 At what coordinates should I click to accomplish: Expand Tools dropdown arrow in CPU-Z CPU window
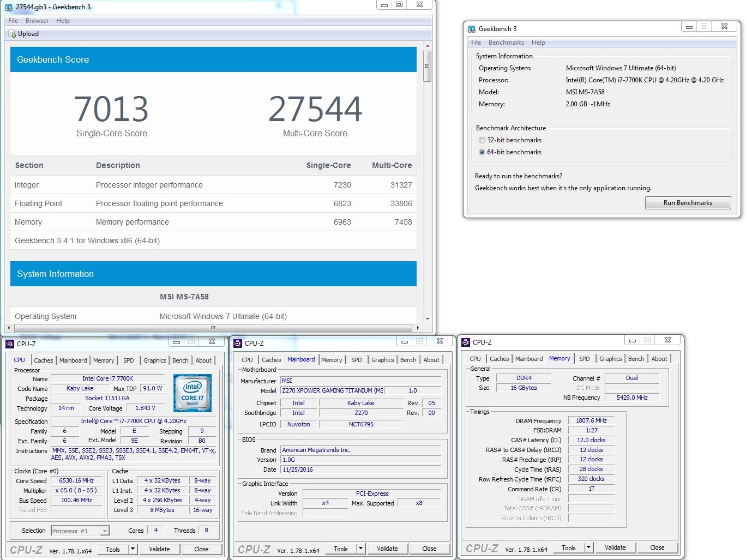pyautogui.click(x=133, y=549)
